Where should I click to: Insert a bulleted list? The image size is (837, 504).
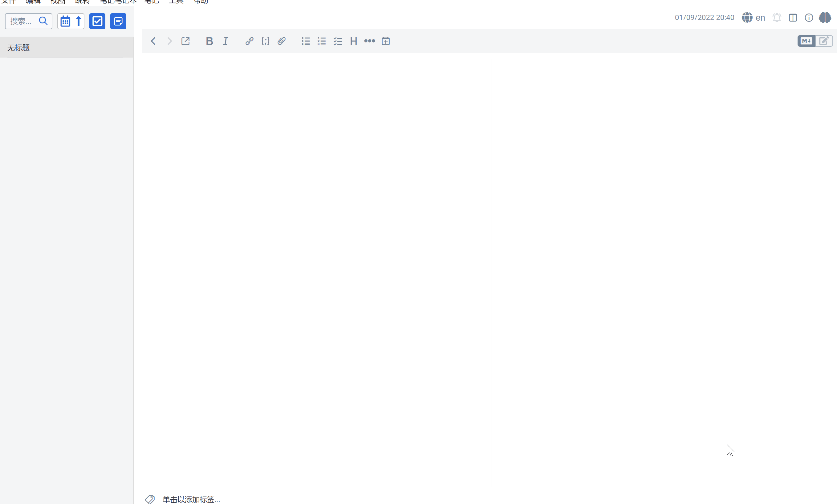click(305, 41)
